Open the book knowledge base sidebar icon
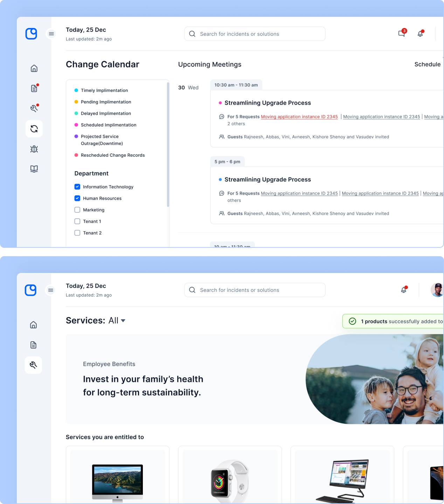Image resolution: width=444 pixels, height=504 pixels. pyautogui.click(x=34, y=169)
